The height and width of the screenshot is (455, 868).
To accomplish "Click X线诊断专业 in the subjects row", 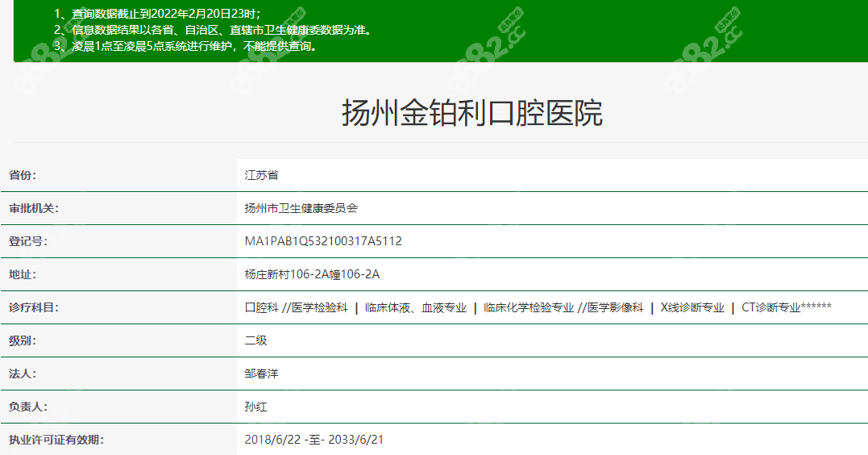I will 692,307.
